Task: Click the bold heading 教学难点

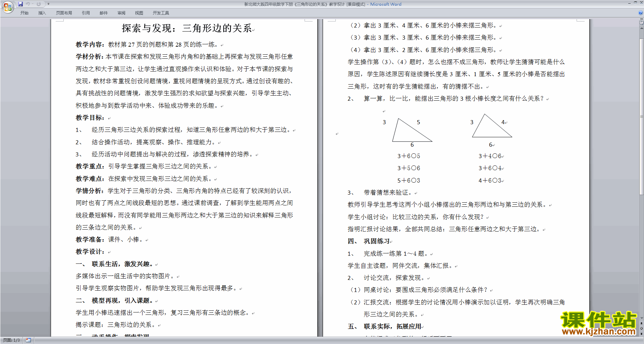Action: pos(90,179)
